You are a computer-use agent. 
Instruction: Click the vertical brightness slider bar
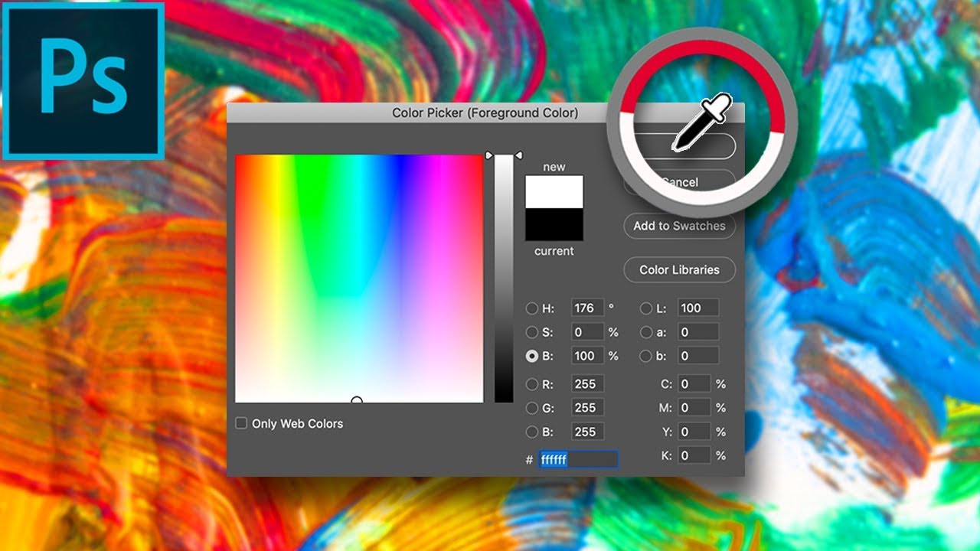[x=504, y=279]
